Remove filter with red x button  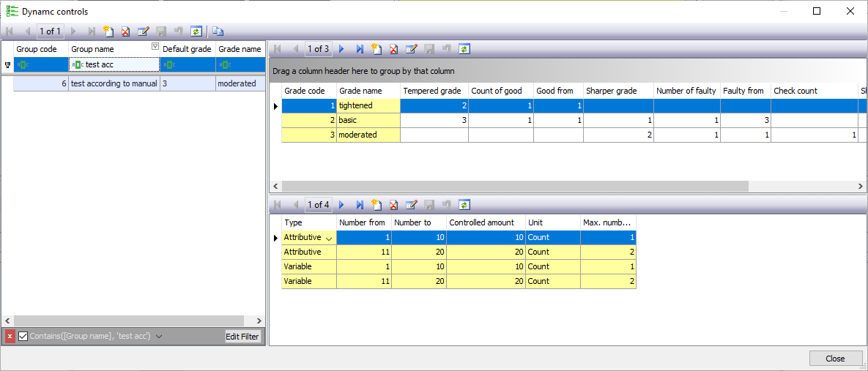10,336
